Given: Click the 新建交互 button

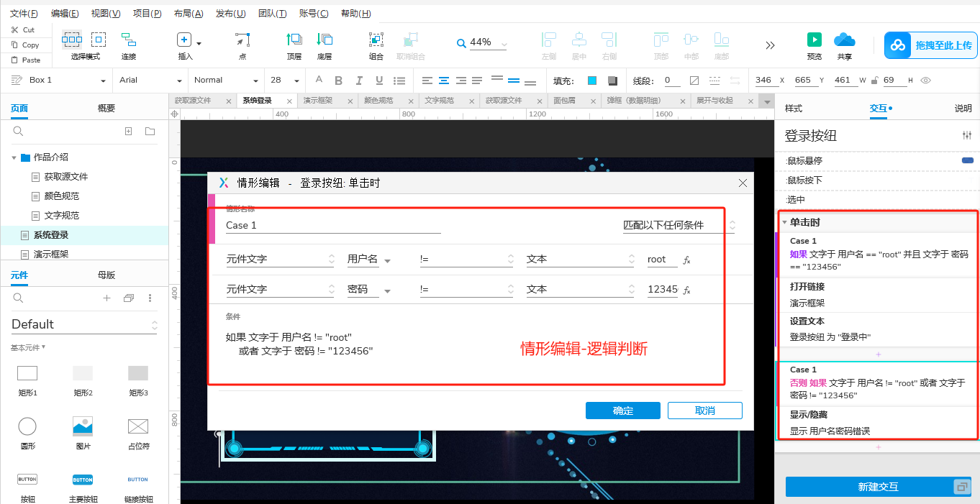Looking at the screenshot, I should click(x=878, y=487).
